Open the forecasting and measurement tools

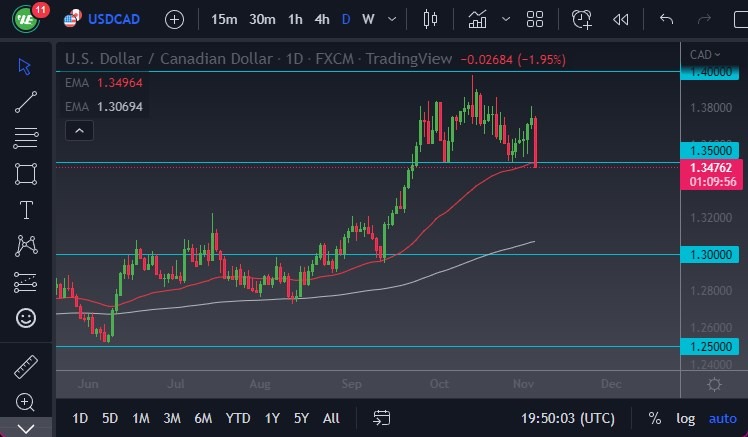pyautogui.click(x=26, y=282)
